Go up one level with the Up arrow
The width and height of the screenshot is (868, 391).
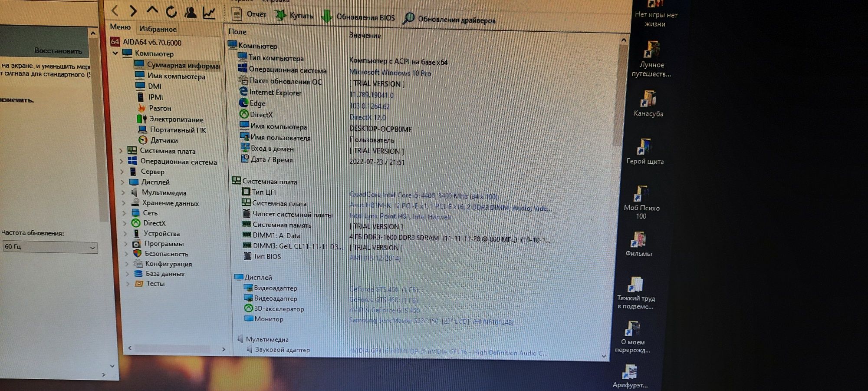152,10
